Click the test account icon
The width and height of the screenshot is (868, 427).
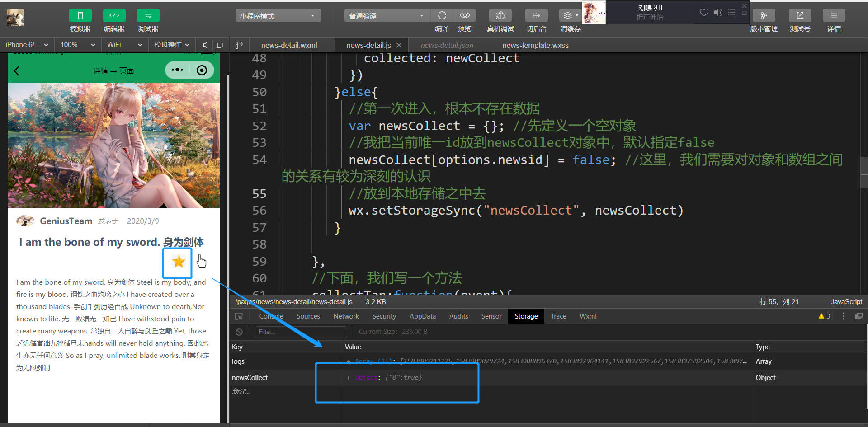(800, 15)
